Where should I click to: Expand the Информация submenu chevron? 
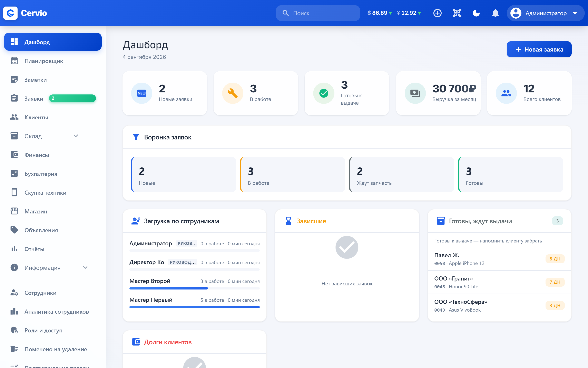pos(85,267)
